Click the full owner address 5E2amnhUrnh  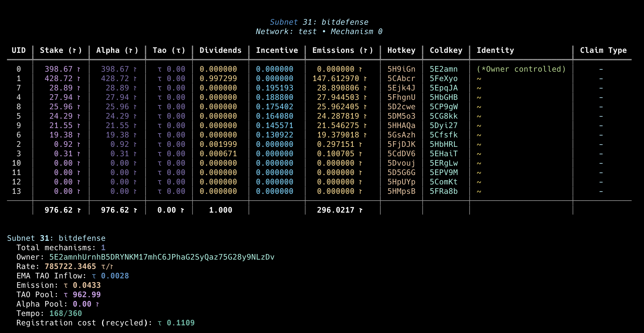162,257
